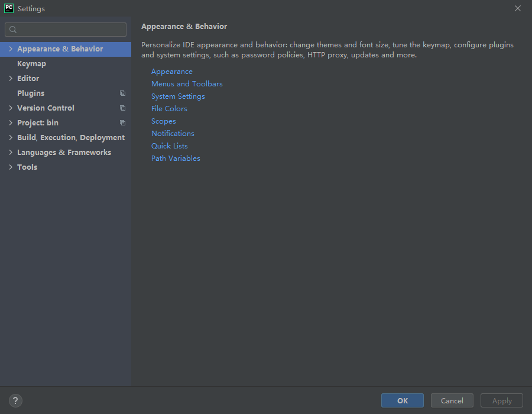
Task: Close the Settings dialog with X icon
Action: 518,8
